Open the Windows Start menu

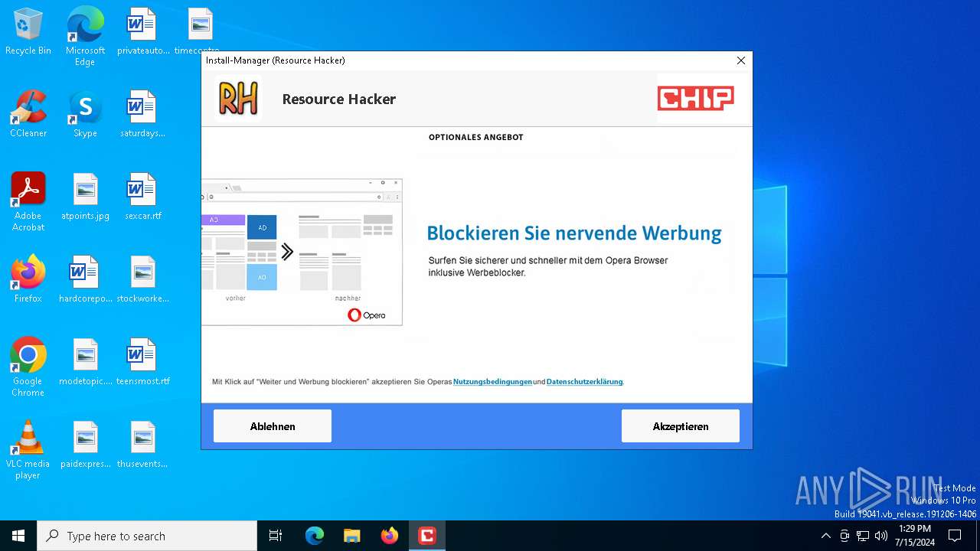tap(18, 536)
